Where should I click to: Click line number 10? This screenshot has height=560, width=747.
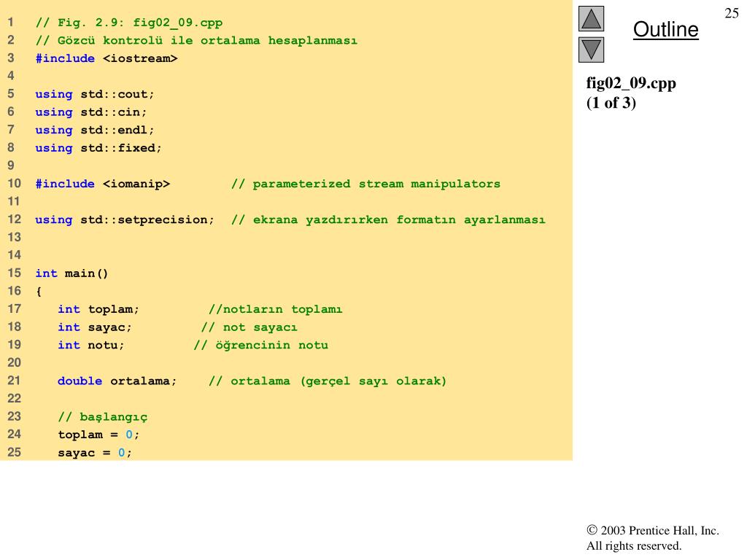(15, 184)
